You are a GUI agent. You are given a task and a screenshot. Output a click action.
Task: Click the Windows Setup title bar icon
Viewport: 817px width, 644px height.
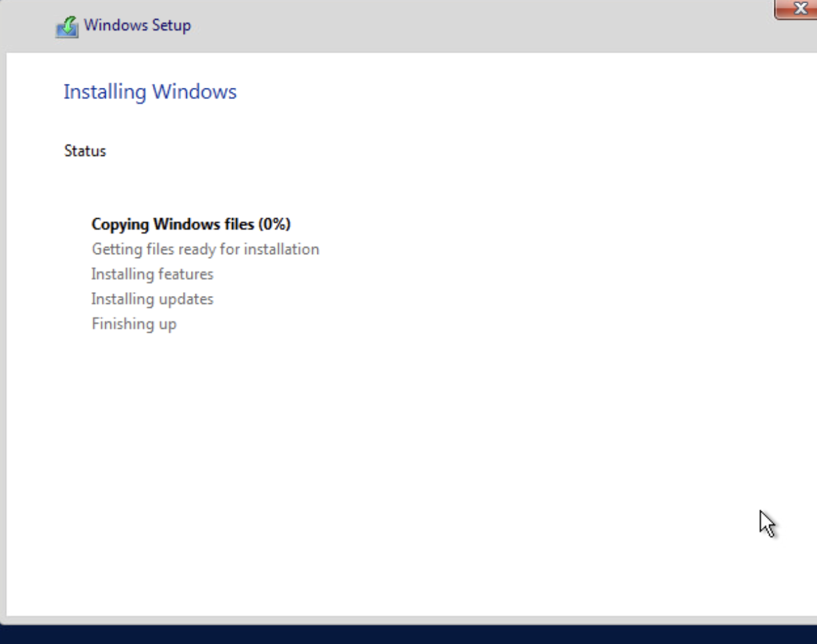(67, 27)
